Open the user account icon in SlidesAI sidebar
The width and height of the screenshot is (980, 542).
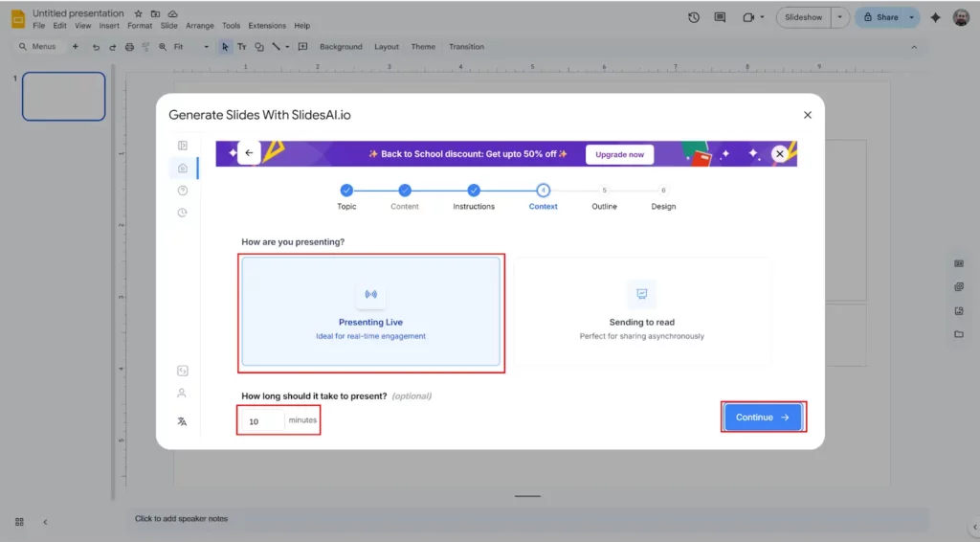[x=182, y=394]
